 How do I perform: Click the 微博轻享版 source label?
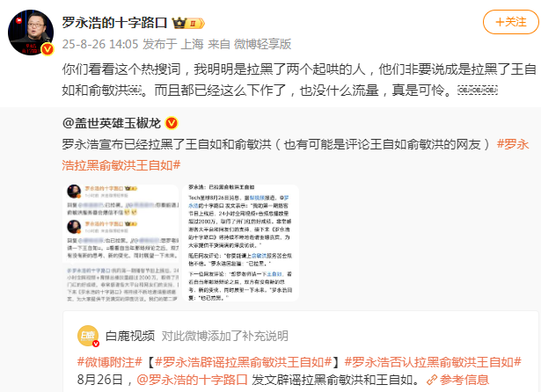coord(262,44)
